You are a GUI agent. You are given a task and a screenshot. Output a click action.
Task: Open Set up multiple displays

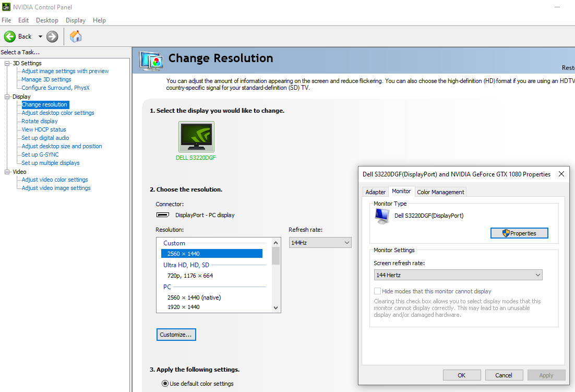(50, 163)
